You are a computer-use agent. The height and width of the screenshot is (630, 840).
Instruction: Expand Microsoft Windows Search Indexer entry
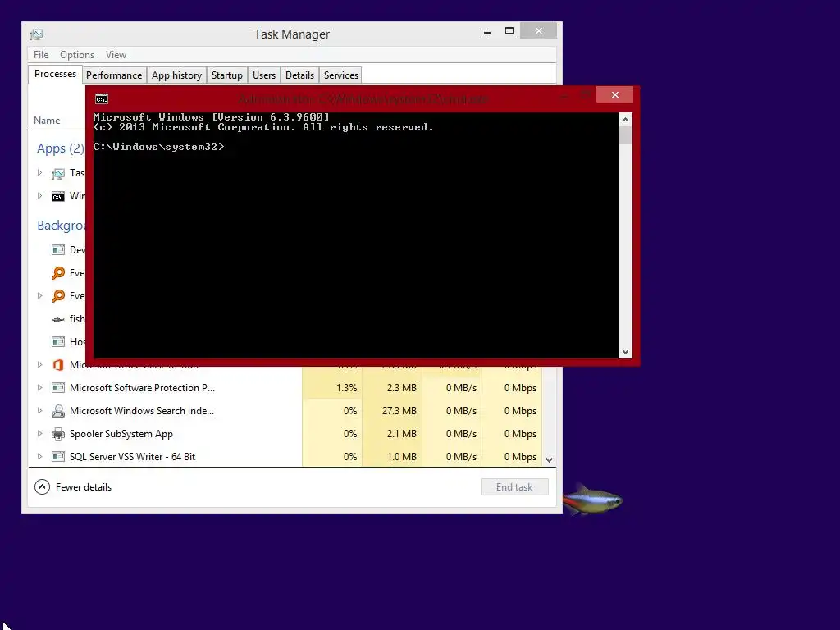click(39, 410)
